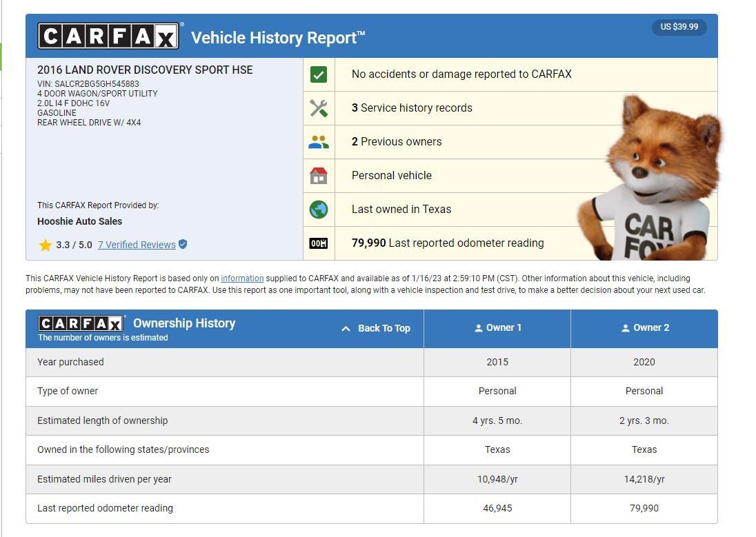Click 14,218/yr miles cell
The height and width of the screenshot is (537, 756).
click(644, 479)
